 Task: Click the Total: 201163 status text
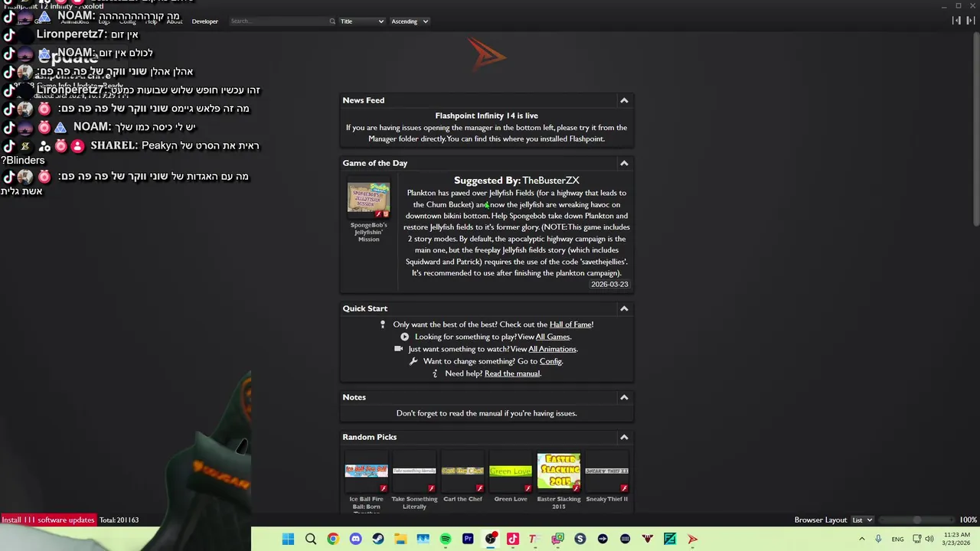point(119,520)
